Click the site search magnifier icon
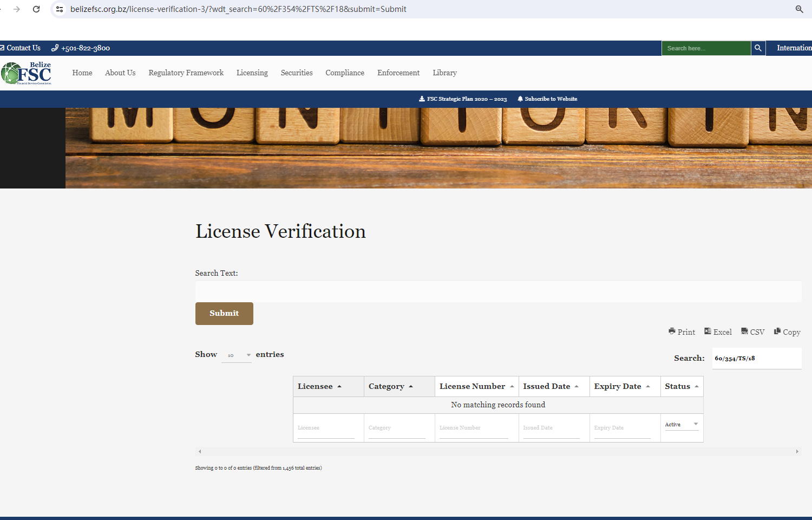The height and width of the screenshot is (520, 812). (x=758, y=48)
